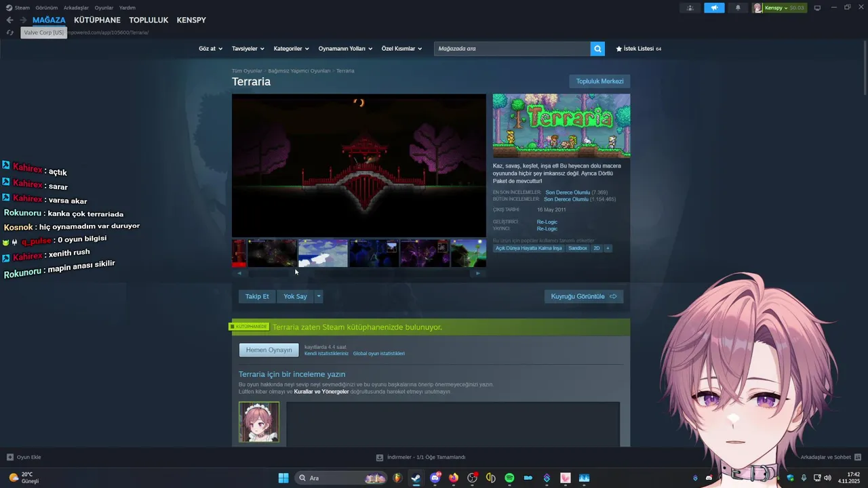This screenshot has height=488, width=868.
Task: Click the screenshot strip scrollbar track
Action: coord(358,273)
